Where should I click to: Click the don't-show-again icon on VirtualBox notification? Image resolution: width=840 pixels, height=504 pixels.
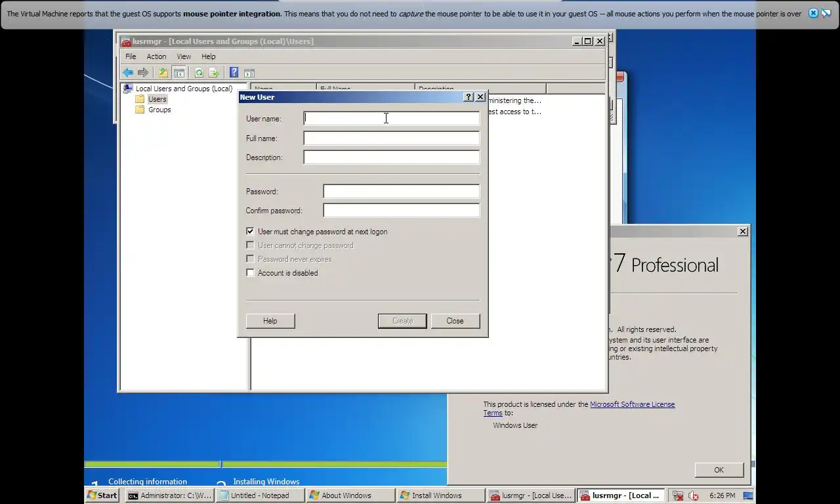pos(826,13)
